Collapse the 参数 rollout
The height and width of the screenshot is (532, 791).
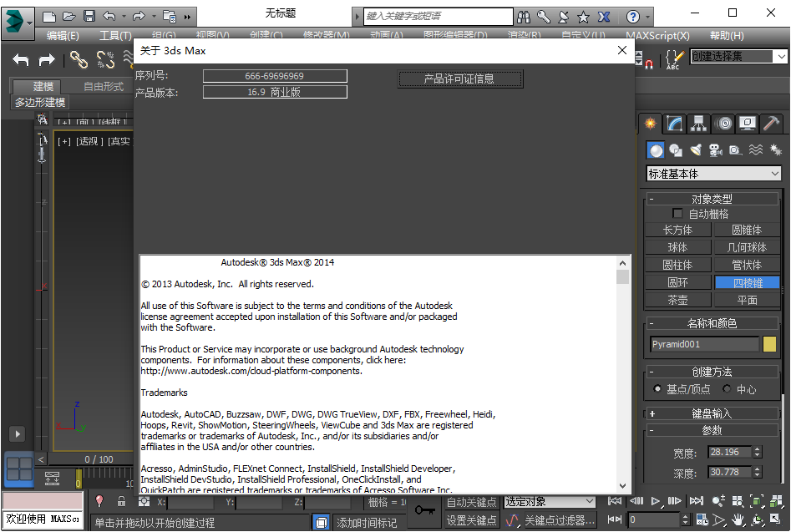712,431
